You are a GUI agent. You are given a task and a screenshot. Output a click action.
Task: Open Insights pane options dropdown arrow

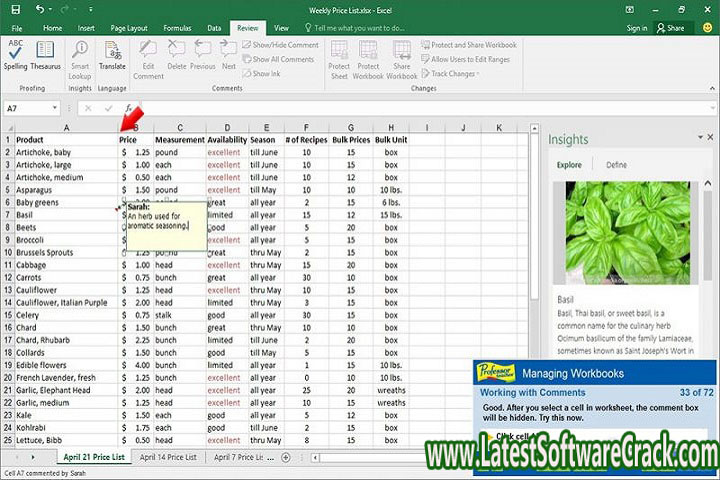point(700,137)
